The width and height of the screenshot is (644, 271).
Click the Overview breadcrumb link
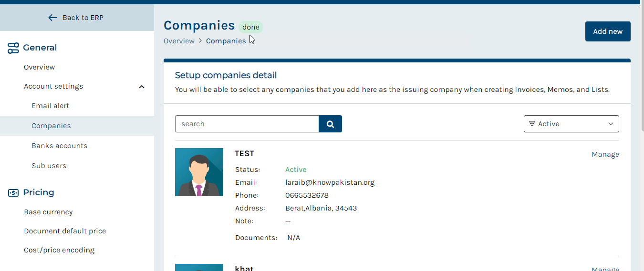click(179, 41)
